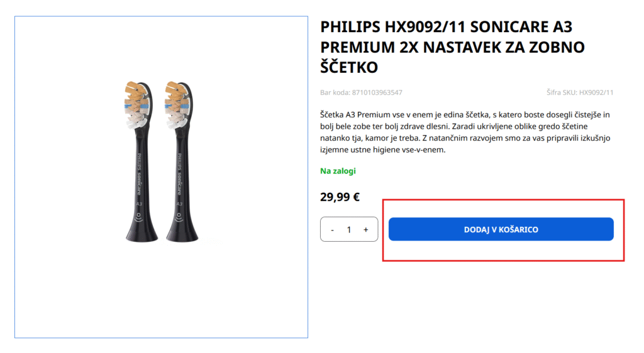
Task: Click the bristles of left brush head
Action: point(137,106)
